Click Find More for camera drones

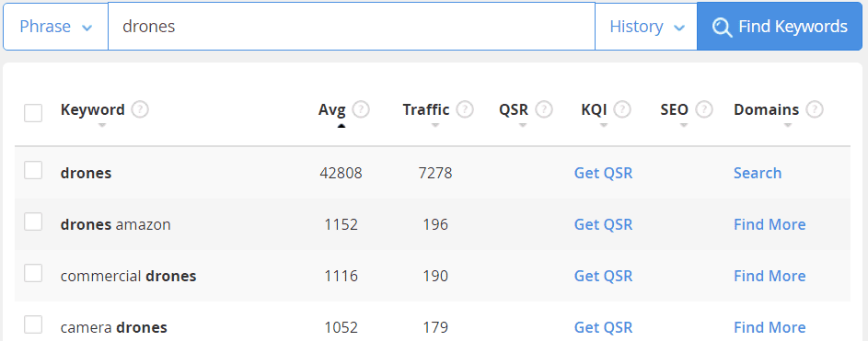click(770, 327)
